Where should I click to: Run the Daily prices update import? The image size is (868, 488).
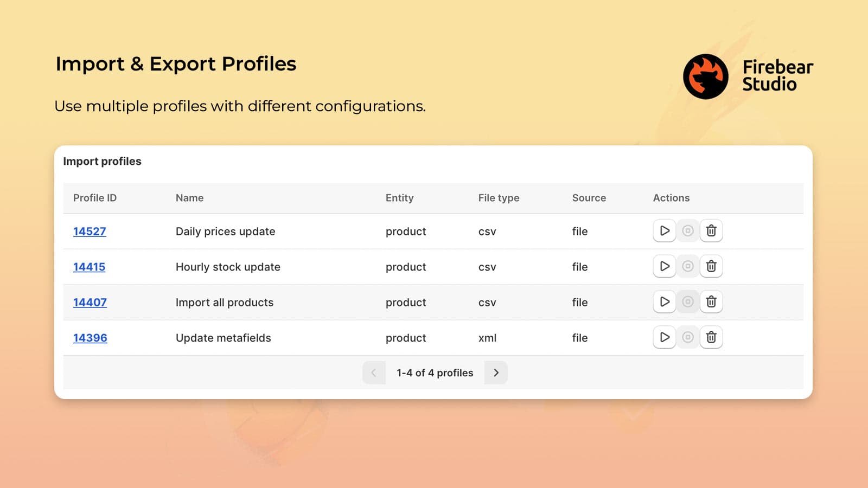pyautogui.click(x=664, y=231)
